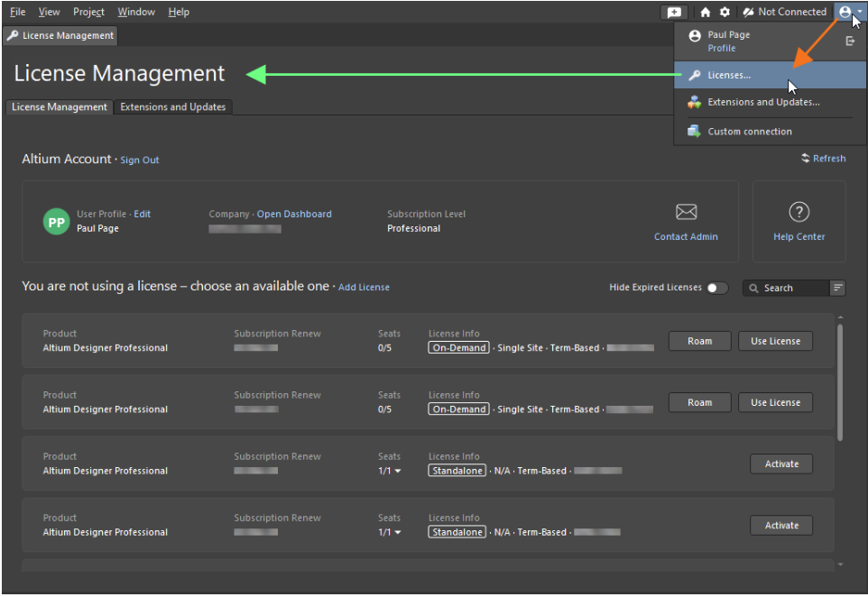Click Standalone badge in third license row
The width and height of the screenshot is (868, 597).
(457, 471)
